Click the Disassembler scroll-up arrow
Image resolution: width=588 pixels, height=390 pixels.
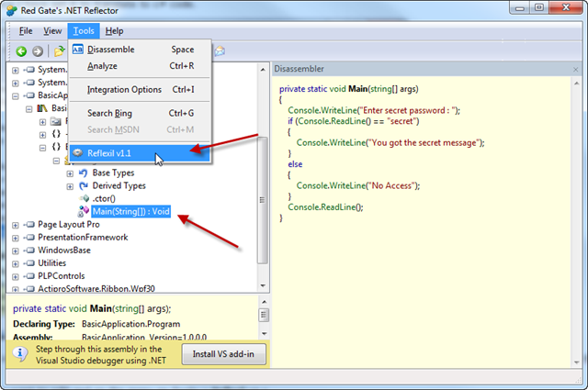point(576,84)
